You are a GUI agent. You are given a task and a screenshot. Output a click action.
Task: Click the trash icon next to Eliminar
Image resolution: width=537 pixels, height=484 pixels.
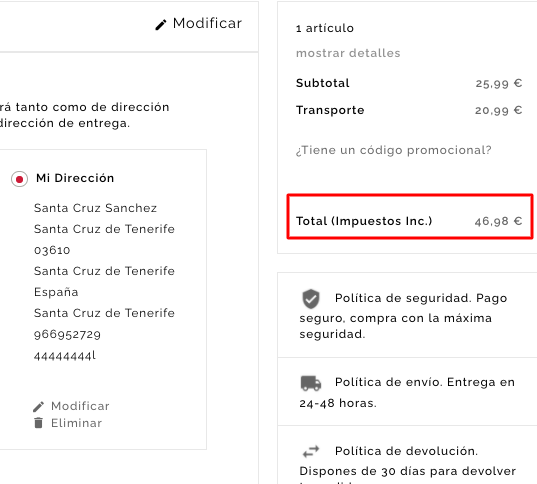point(38,423)
